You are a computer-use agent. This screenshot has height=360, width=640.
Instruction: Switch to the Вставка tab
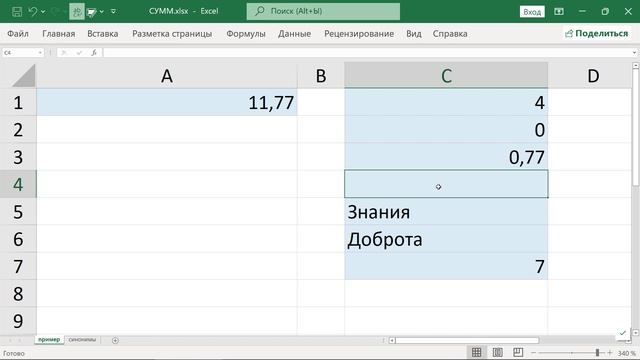pyautogui.click(x=102, y=34)
